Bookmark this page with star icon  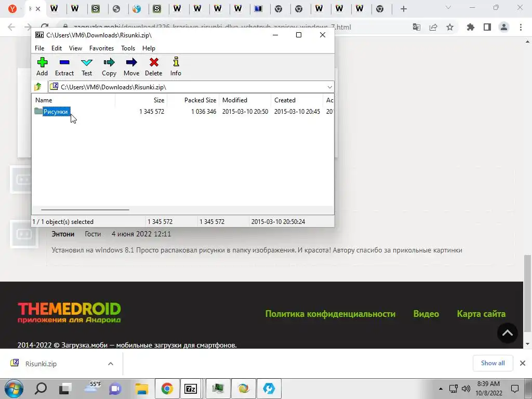(450, 27)
